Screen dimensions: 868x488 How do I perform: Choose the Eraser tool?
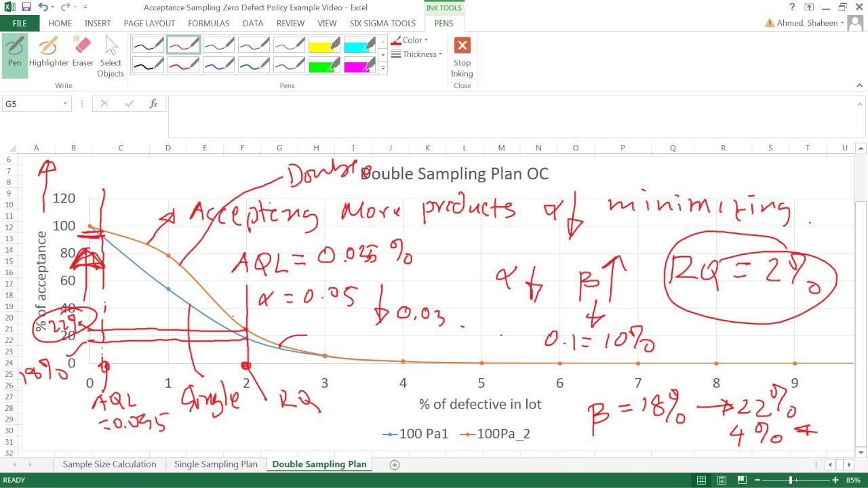click(x=83, y=53)
